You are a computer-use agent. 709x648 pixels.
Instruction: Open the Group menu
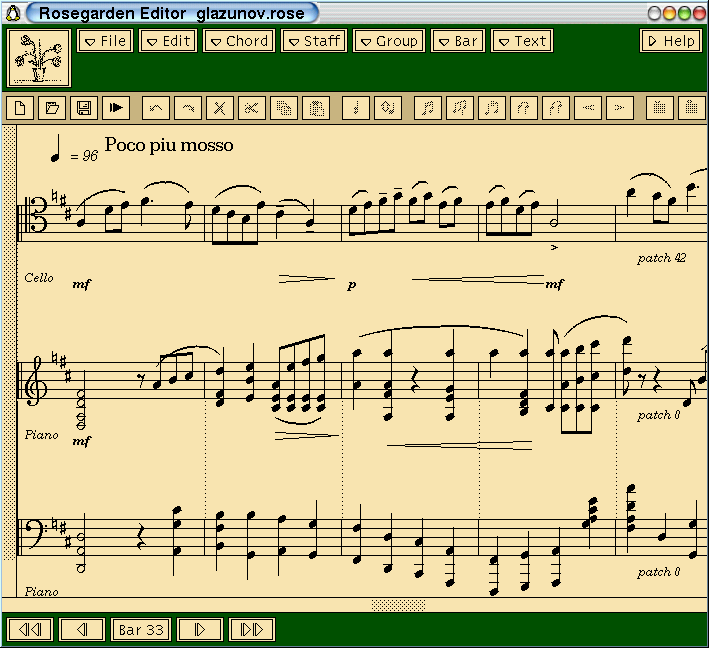389,41
